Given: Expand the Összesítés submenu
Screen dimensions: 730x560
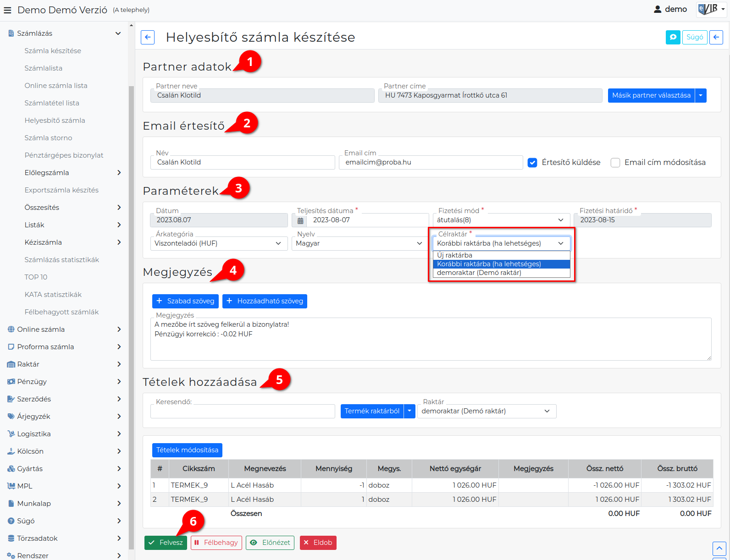Looking at the screenshot, I should click(119, 208).
